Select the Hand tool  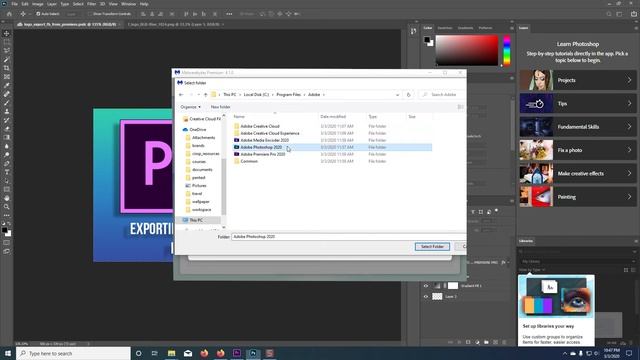tap(7, 198)
